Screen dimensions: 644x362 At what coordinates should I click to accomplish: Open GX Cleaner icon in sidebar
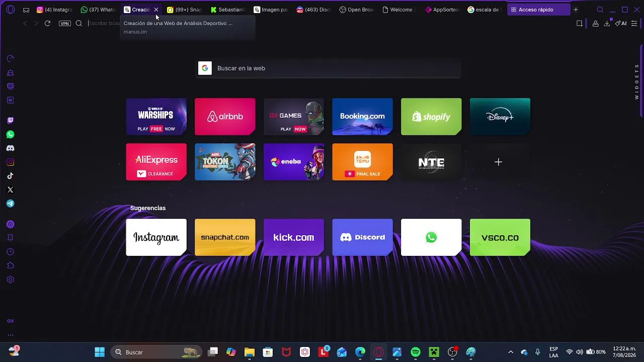pos(10,73)
